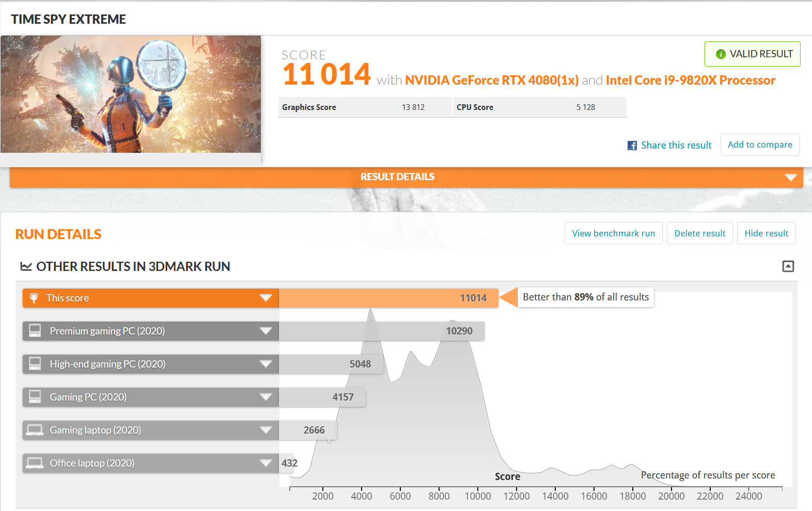Click the Office laptop (2020) laptop icon

[x=35, y=463]
